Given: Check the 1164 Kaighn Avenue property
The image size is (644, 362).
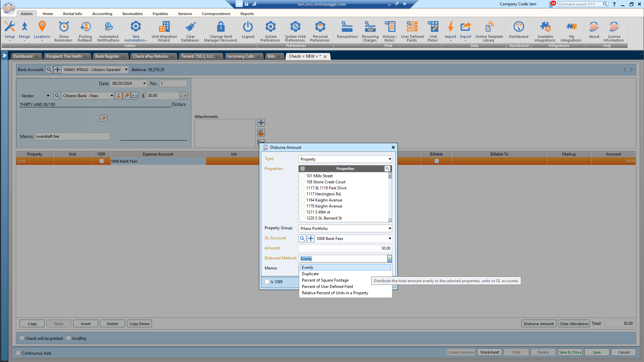Looking at the screenshot, I should [302, 200].
